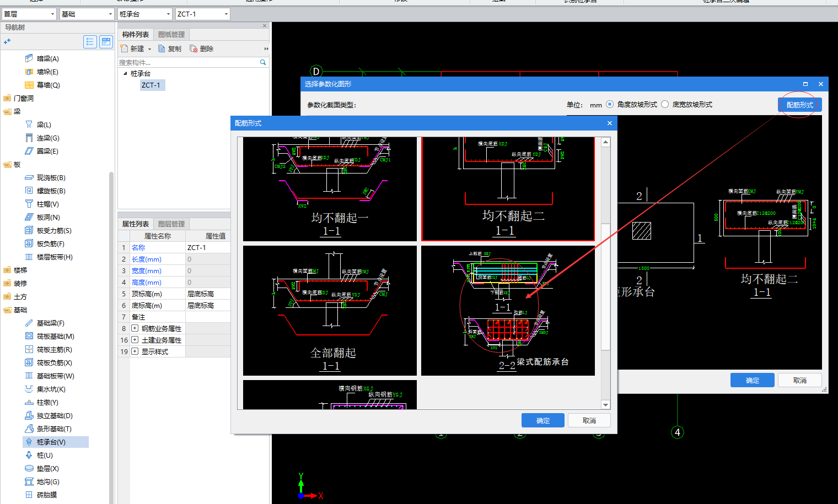The width and height of the screenshot is (838, 504).
Task: Click 删除 in component toolbar
Action: coord(202,49)
